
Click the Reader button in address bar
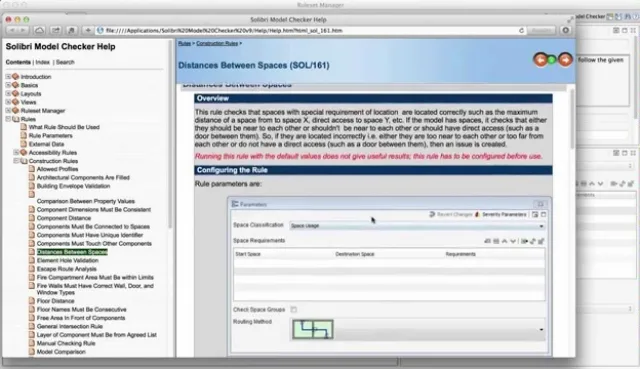point(541,31)
